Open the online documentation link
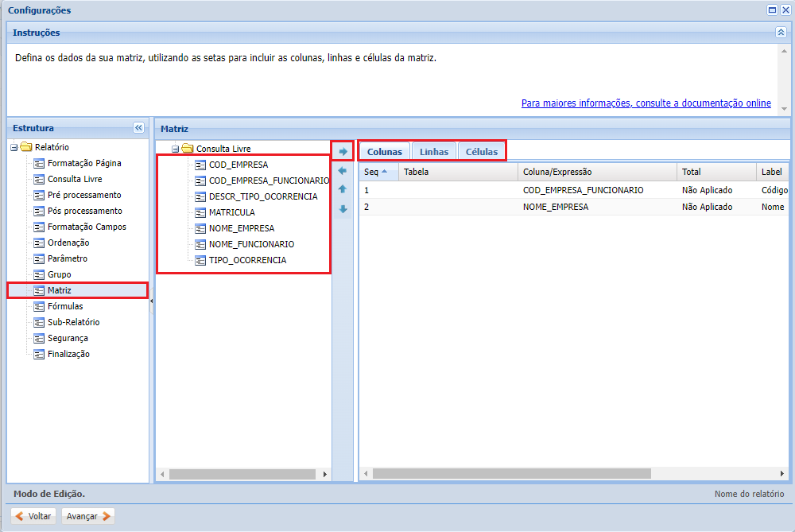795x532 pixels. [x=646, y=103]
